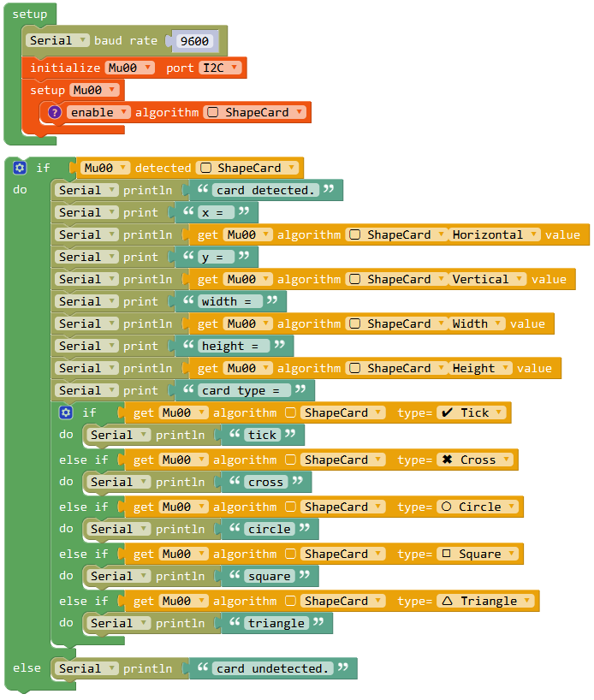Edit the 'card type =' text field
Screen dimensions: 594x700
pyautogui.click(x=244, y=390)
